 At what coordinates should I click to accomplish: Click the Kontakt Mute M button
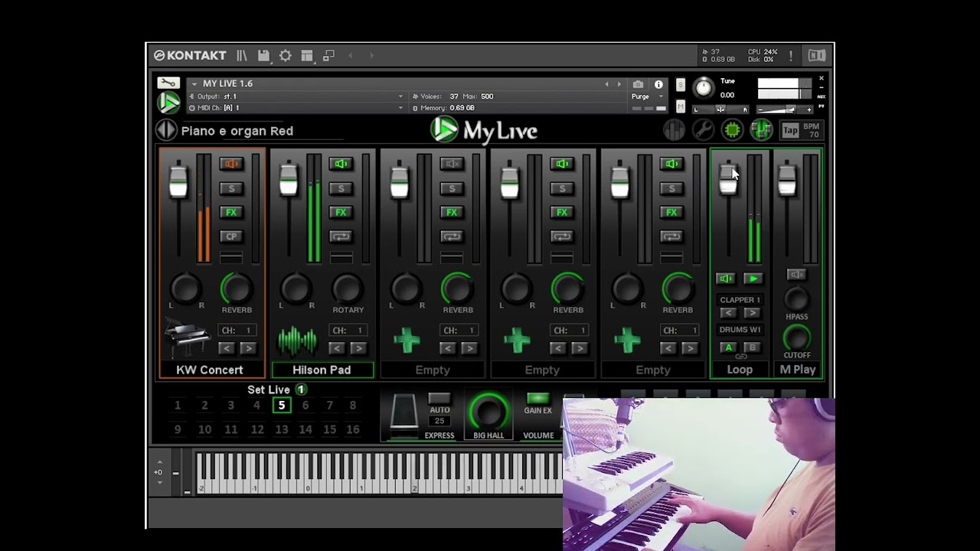pyautogui.click(x=681, y=106)
